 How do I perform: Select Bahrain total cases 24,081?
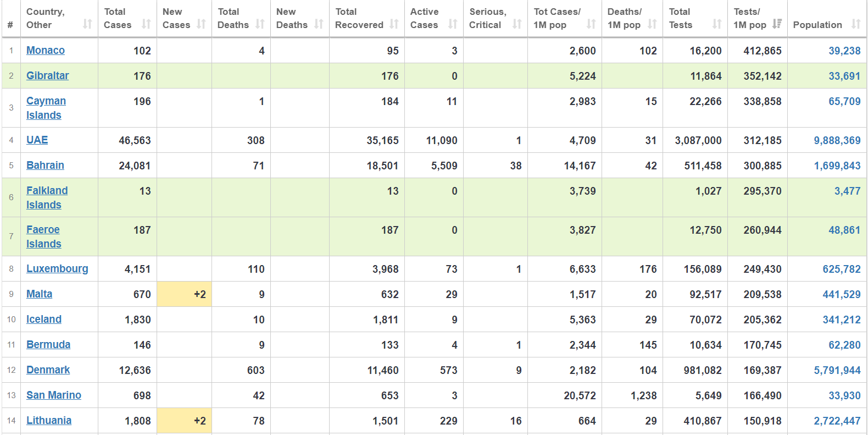pyautogui.click(x=135, y=166)
